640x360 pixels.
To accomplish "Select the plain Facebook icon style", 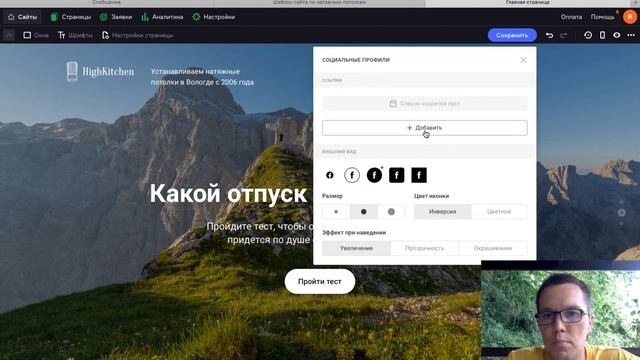I will (330, 175).
